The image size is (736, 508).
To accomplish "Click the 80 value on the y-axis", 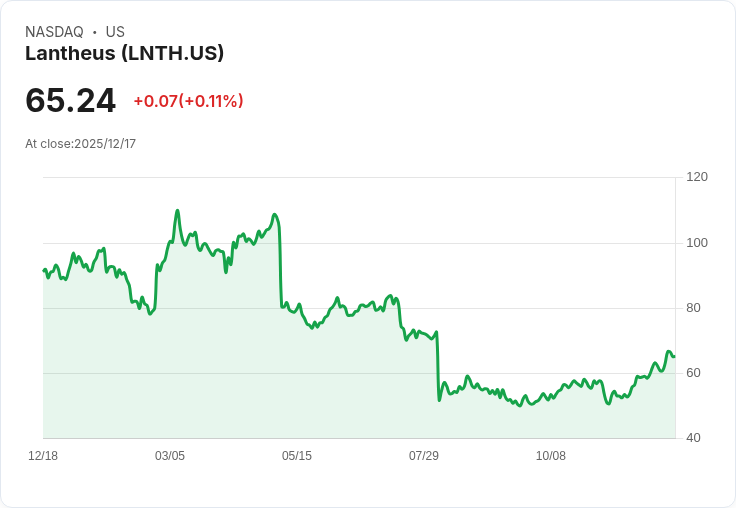I will coord(693,308).
